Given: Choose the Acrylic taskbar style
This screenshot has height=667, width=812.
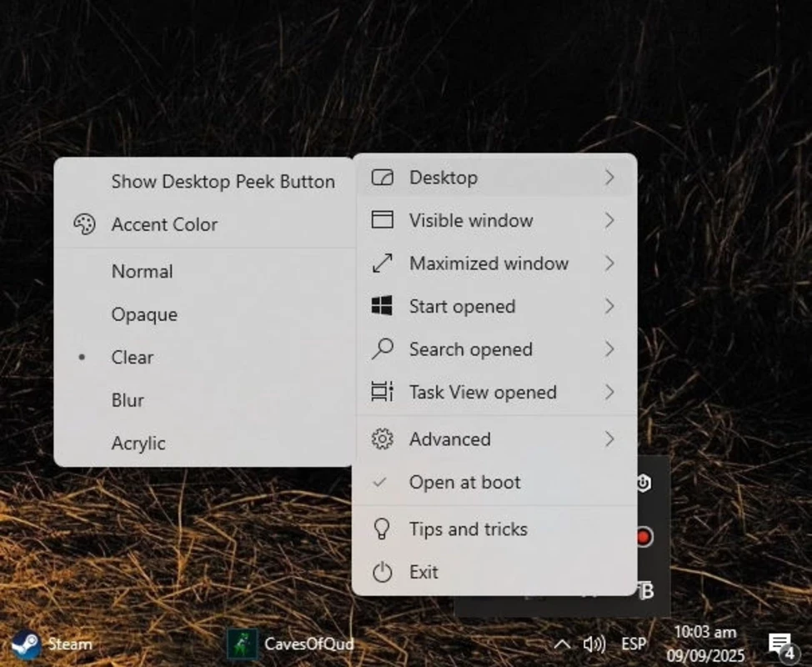Looking at the screenshot, I should click(x=138, y=443).
